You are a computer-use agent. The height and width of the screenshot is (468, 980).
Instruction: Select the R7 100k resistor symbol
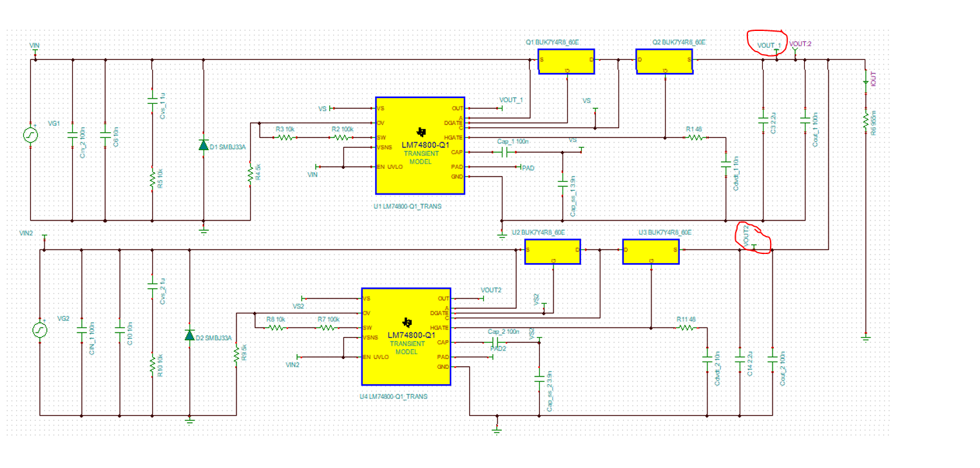click(x=328, y=327)
